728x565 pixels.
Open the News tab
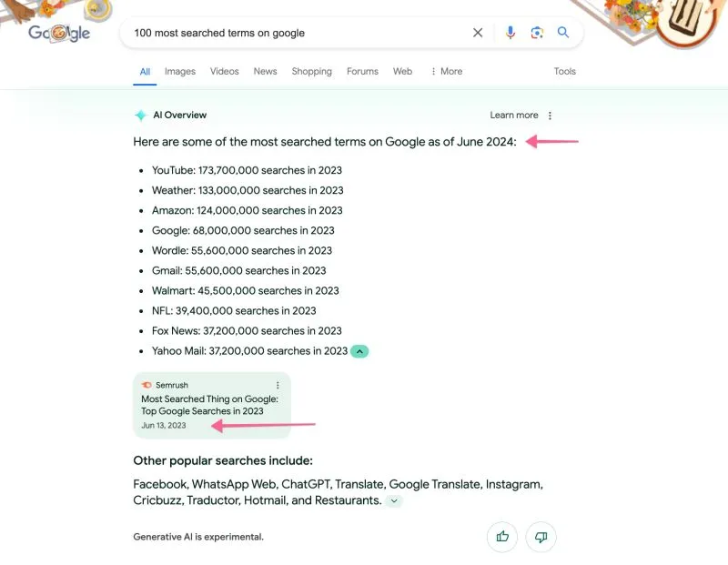tap(265, 71)
